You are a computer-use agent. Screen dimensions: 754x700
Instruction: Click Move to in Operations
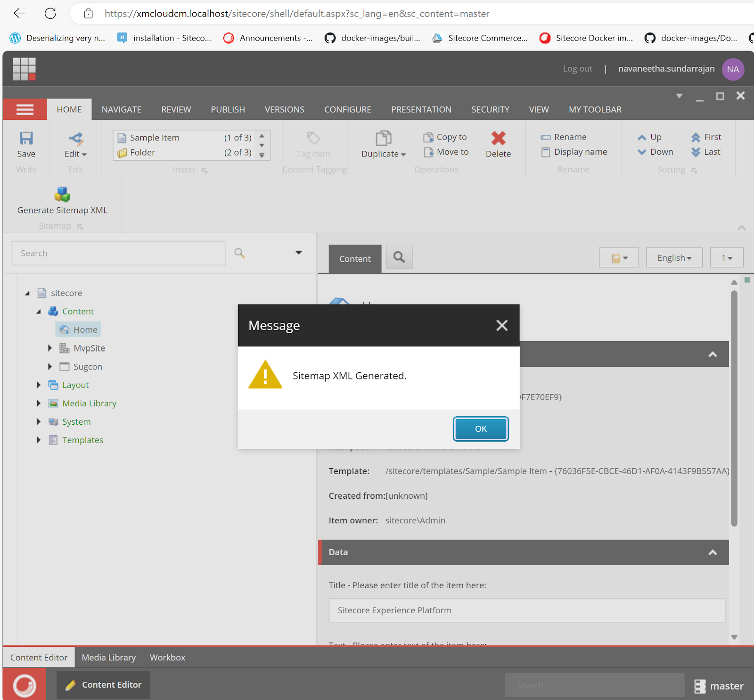[x=446, y=152]
